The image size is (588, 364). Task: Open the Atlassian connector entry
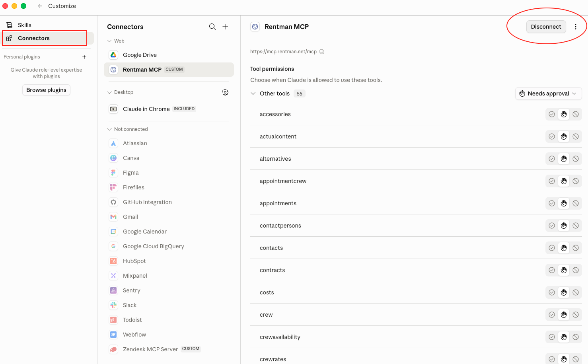point(169,143)
